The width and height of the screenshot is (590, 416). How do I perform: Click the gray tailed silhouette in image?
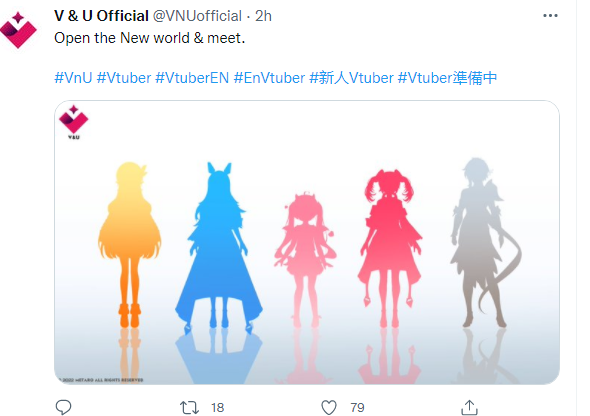485,243
